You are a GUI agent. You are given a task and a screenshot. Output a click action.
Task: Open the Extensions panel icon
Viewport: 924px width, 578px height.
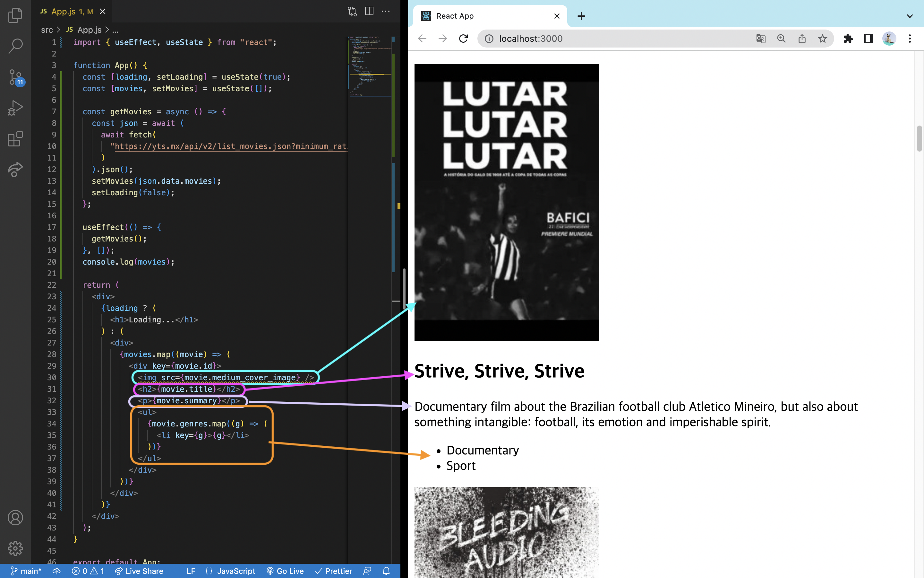tap(15, 139)
